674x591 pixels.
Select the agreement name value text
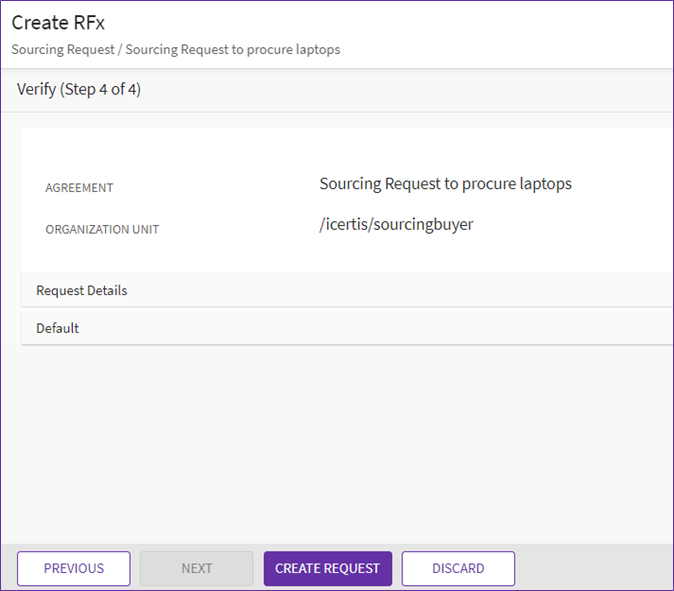pyautogui.click(x=445, y=184)
